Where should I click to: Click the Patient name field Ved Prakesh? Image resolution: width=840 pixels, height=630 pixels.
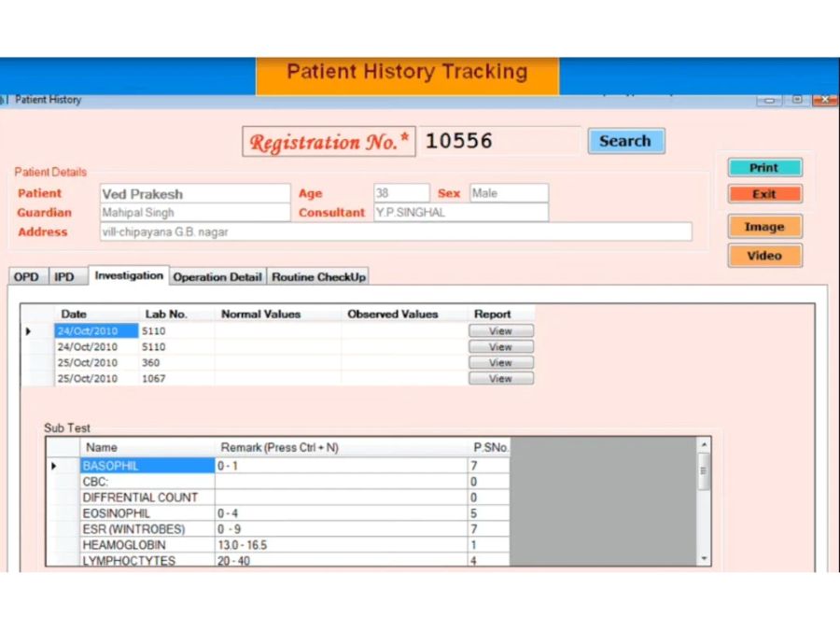click(195, 193)
